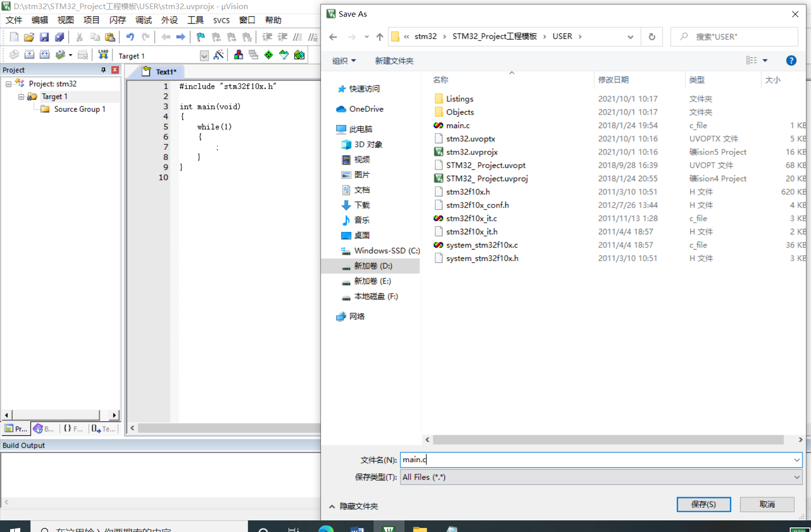Collapse the Target 1 tree node

(21, 97)
